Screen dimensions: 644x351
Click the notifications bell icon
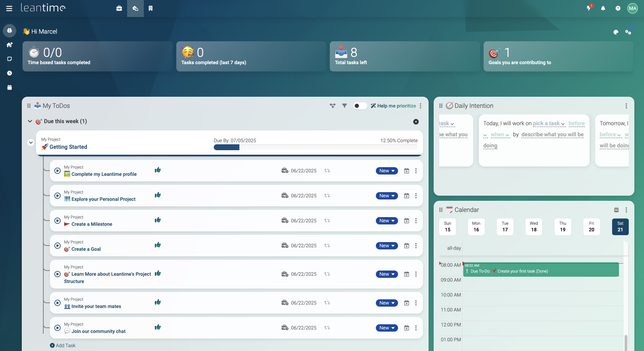pyautogui.click(x=603, y=8)
